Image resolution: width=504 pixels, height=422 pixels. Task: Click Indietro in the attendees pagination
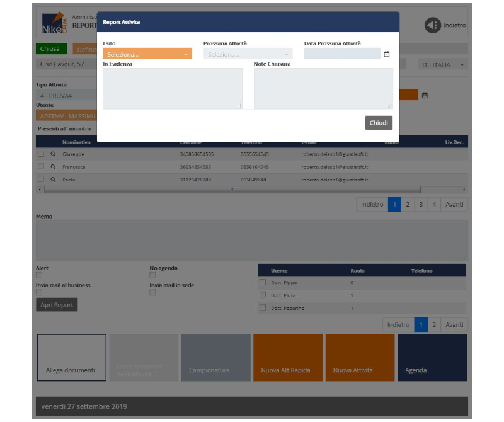click(x=372, y=205)
